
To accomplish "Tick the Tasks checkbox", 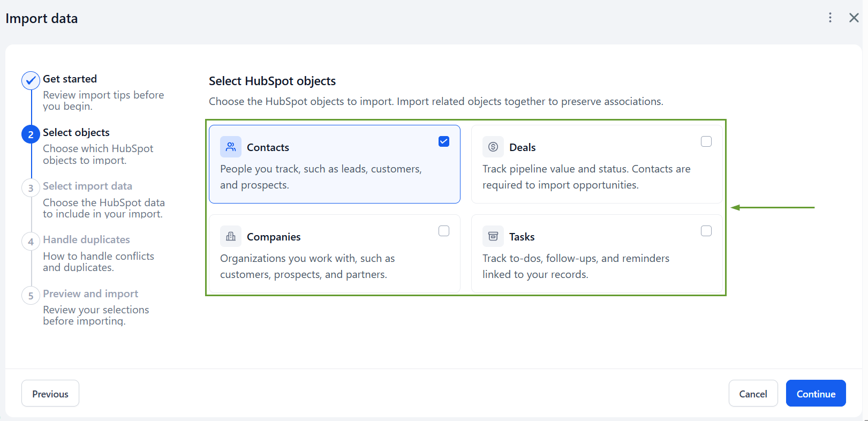I will click(x=706, y=231).
